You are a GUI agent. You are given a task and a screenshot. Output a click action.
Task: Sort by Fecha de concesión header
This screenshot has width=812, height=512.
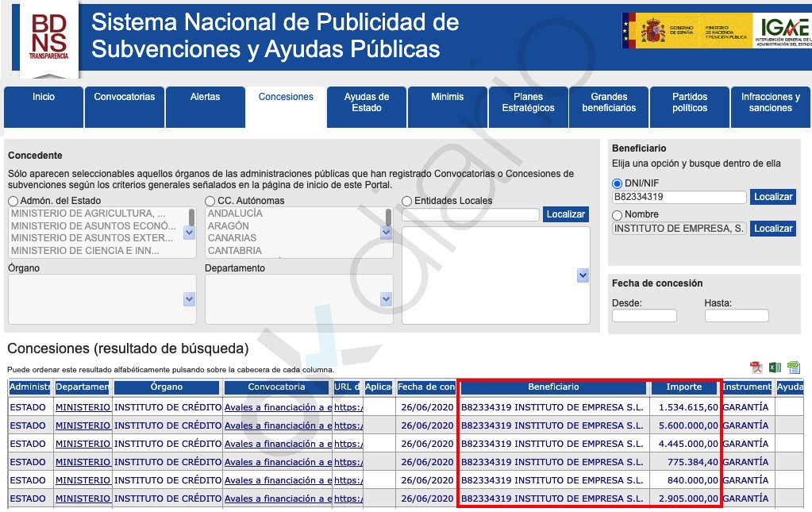(426, 387)
